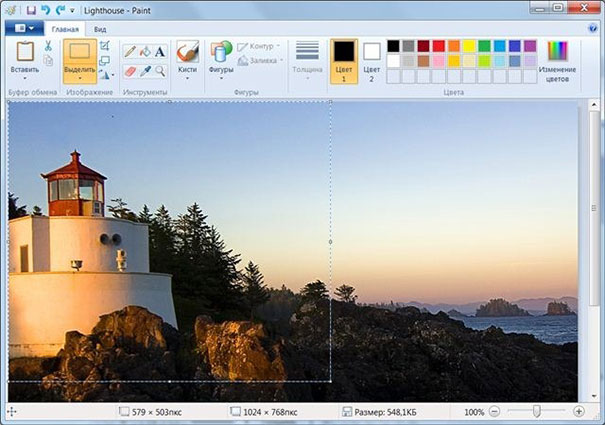Click the Cut scissors icon
605x425 pixels.
47,46
